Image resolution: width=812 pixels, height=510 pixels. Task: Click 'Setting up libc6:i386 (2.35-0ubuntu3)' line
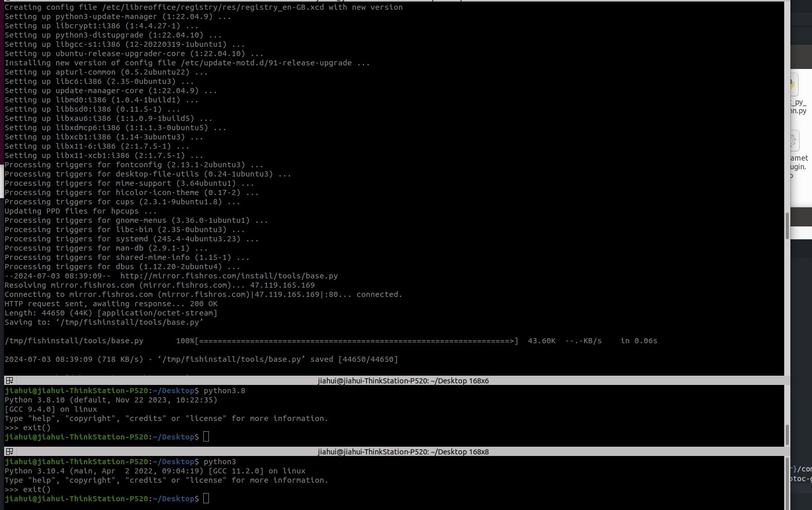pyautogui.click(x=99, y=81)
